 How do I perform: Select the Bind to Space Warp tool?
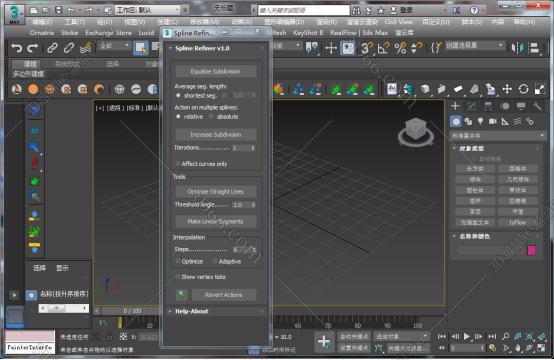86,48
